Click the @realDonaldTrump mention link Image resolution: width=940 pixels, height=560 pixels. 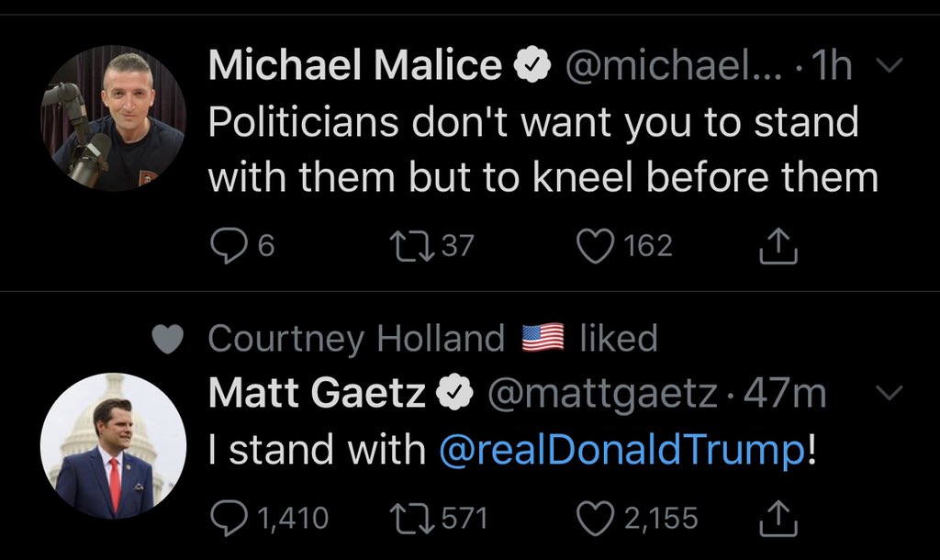pyautogui.click(x=622, y=450)
